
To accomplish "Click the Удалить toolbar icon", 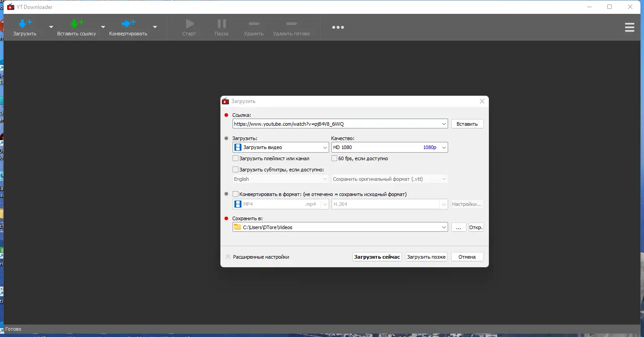I will (x=254, y=27).
